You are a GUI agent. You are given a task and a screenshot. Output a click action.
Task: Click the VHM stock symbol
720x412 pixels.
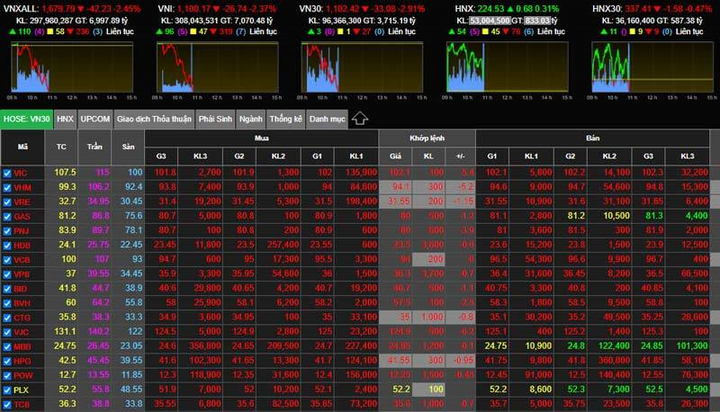tap(22, 187)
